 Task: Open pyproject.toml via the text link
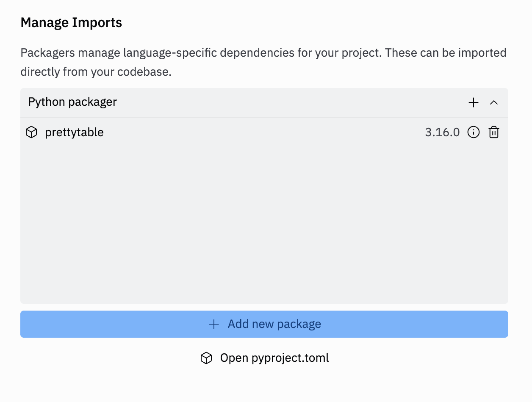(274, 358)
